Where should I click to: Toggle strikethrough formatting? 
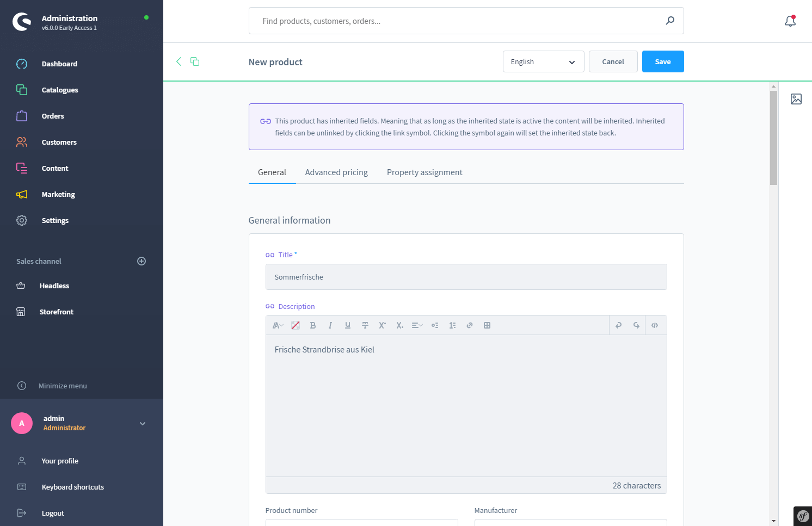click(x=365, y=325)
